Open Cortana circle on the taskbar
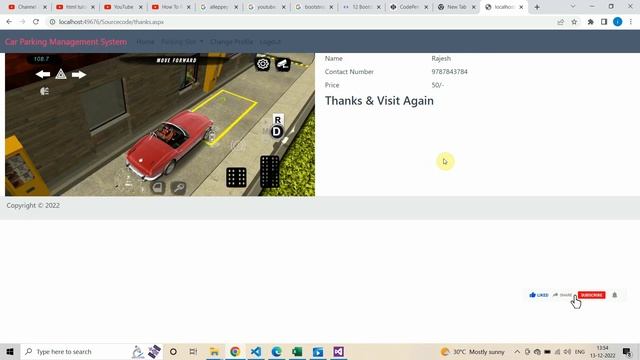Viewport: 640px width, 360px height. click(173, 351)
